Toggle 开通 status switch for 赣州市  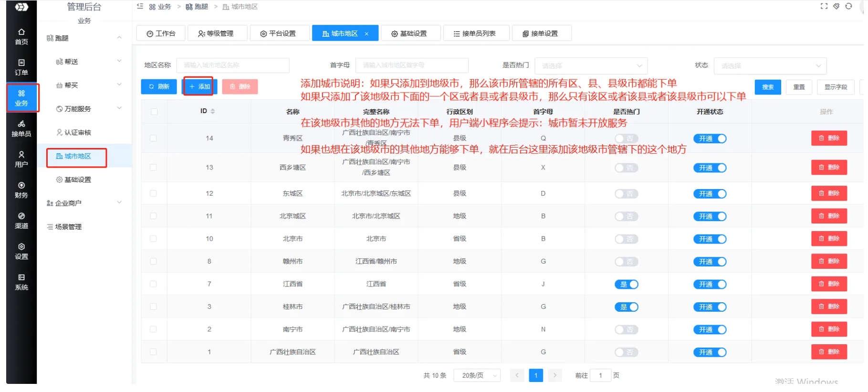[x=710, y=262]
